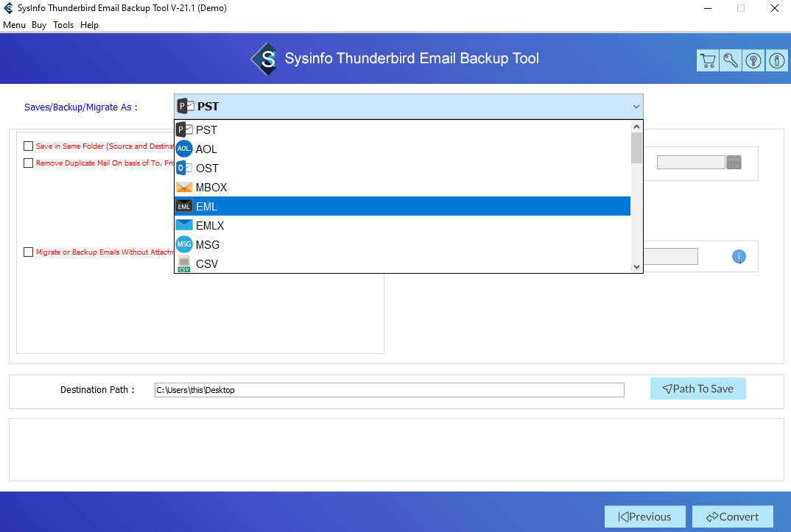Click the date field beside the calendar icon
The width and height of the screenshot is (791, 532).
[x=691, y=162]
